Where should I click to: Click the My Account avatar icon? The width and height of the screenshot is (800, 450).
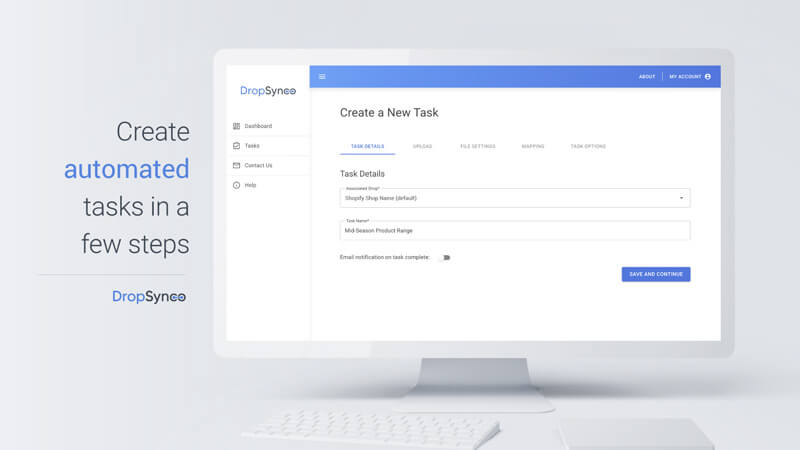coord(708,77)
